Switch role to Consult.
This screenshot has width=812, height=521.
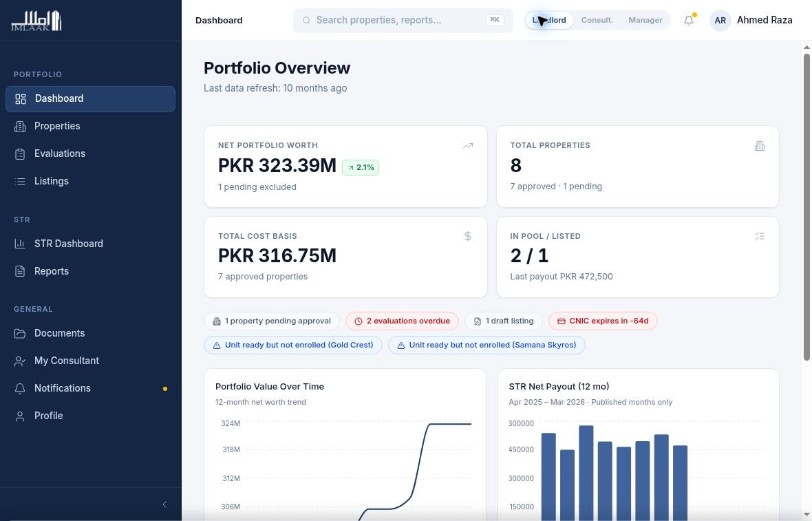coord(597,20)
